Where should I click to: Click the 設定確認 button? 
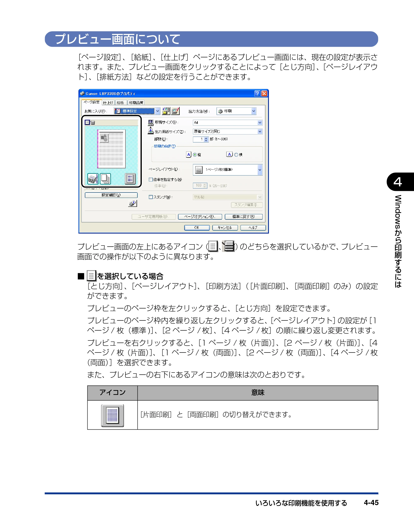[x=111, y=195]
